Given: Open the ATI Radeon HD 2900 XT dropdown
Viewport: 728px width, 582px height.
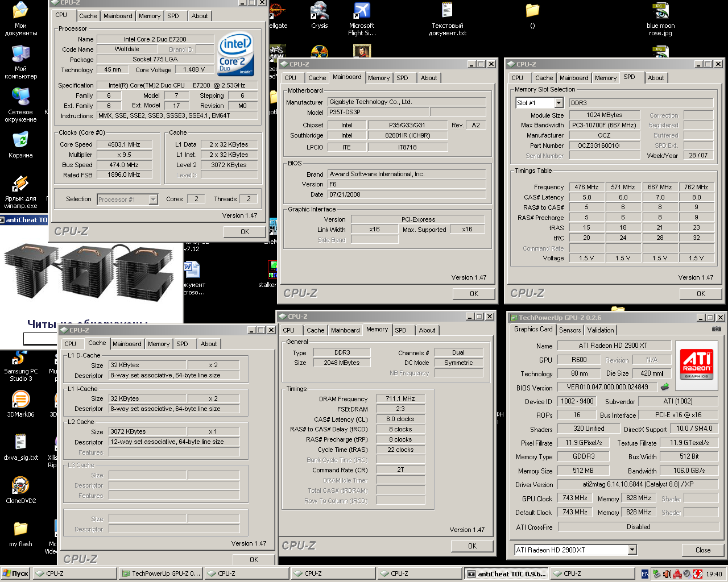Looking at the screenshot, I should (x=632, y=550).
